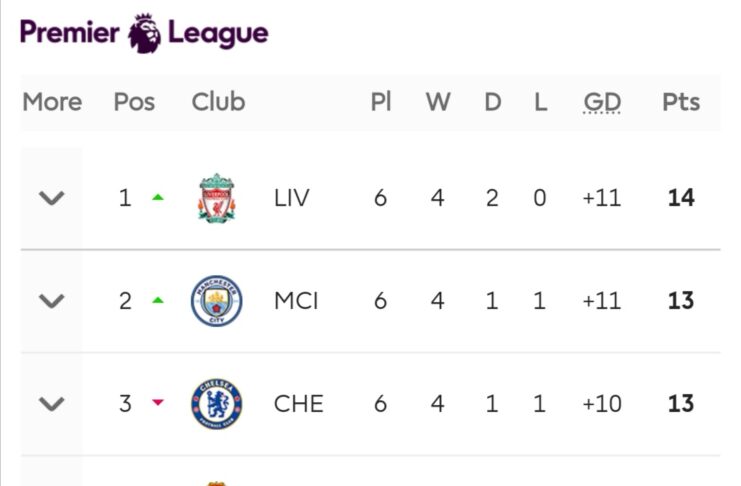Screen dimensions: 741x486
Task: Click the Pos column header
Action: click(134, 102)
